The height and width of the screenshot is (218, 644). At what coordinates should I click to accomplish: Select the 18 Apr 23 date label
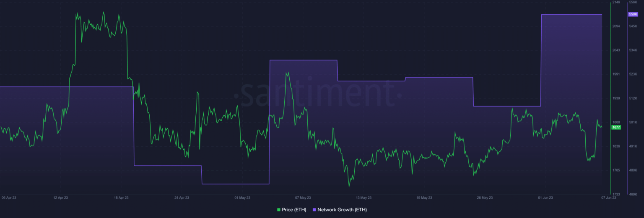(121, 197)
